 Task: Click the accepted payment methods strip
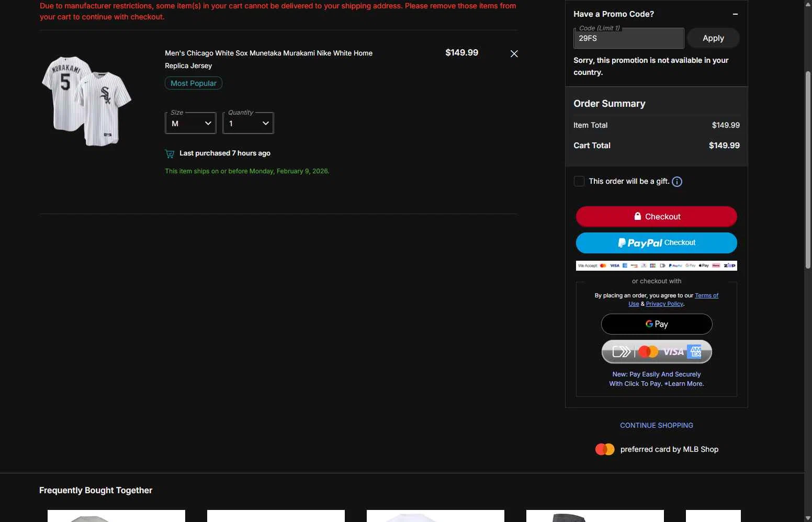pyautogui.click(x=657, y=265)
